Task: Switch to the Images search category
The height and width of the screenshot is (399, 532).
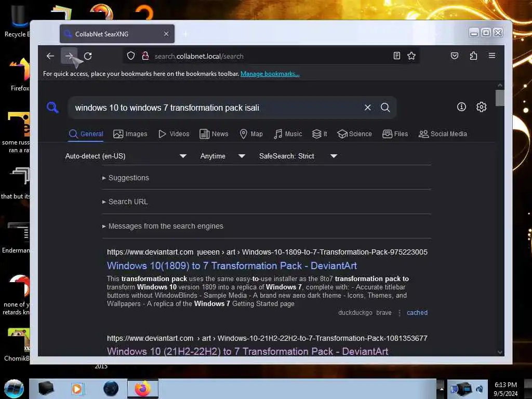Action: [130, 134]
